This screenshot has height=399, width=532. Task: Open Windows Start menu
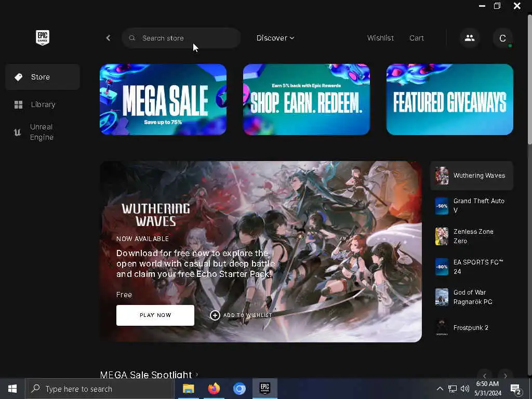point(12,389)
